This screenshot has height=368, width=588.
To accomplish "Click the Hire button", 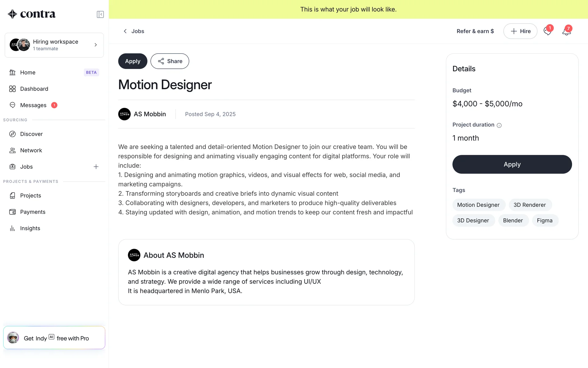I will (520, 31).
